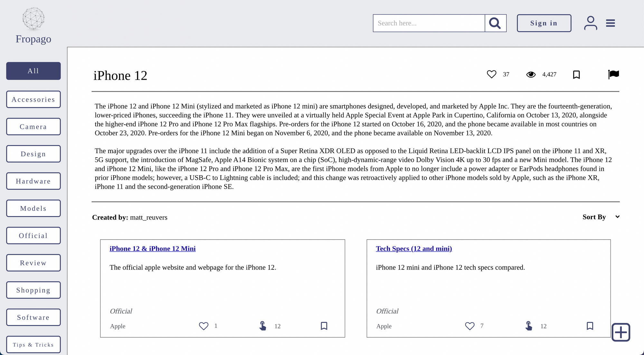644x355 pixels.
Task: Expand the Sort By dropdown
Action: pyautogui.click(x=617, y=217)
